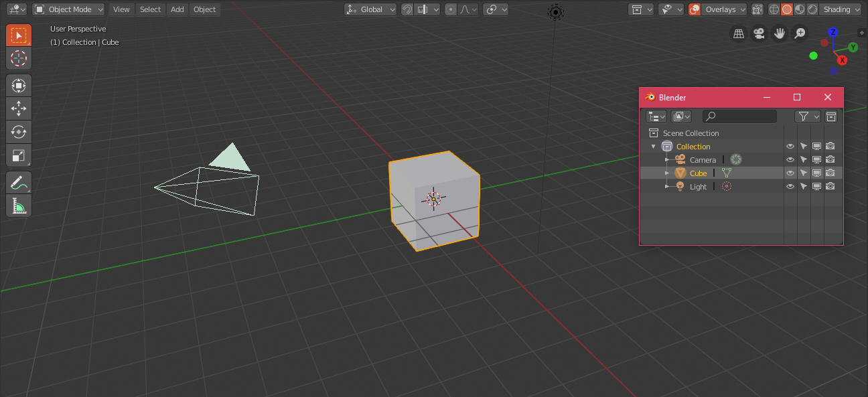This screenshot has width=868, height=397.
Task: Click the Light bulb object icon
Action: (x=680, y=186)
